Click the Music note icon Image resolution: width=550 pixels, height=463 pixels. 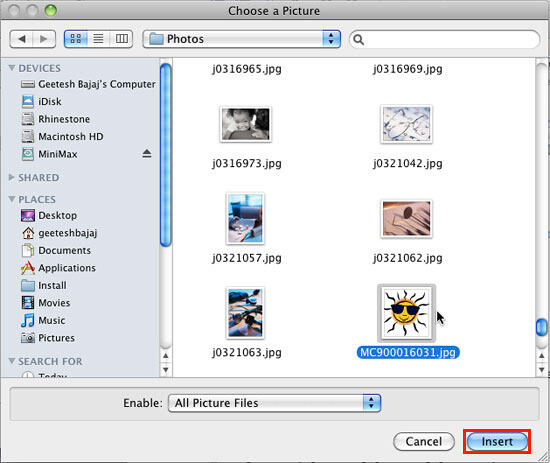[x=28, y=320]
